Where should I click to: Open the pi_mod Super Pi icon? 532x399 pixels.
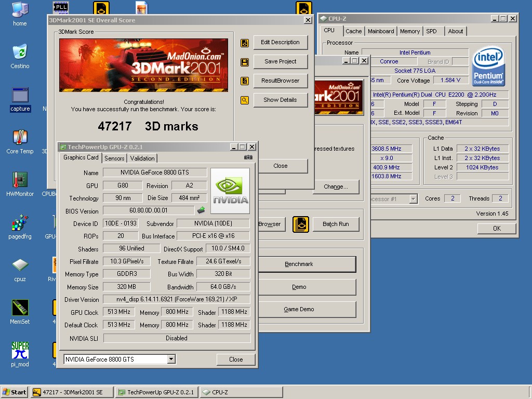[x=20, y=354]
